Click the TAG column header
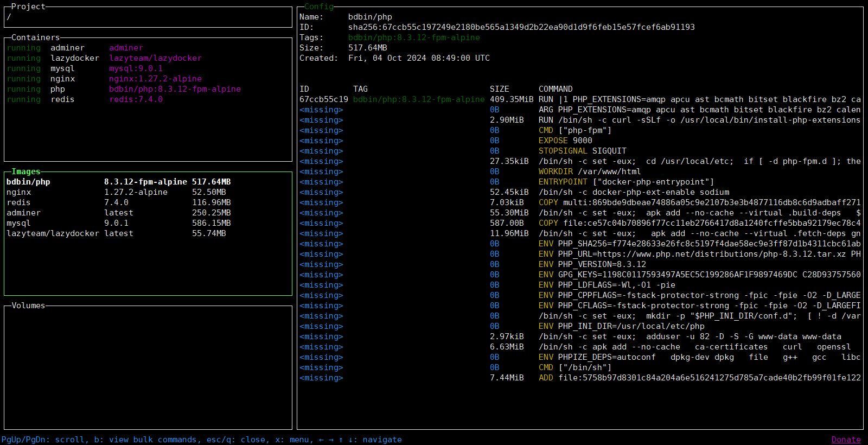Screen dimensions: 868x445 coord(360,89)
